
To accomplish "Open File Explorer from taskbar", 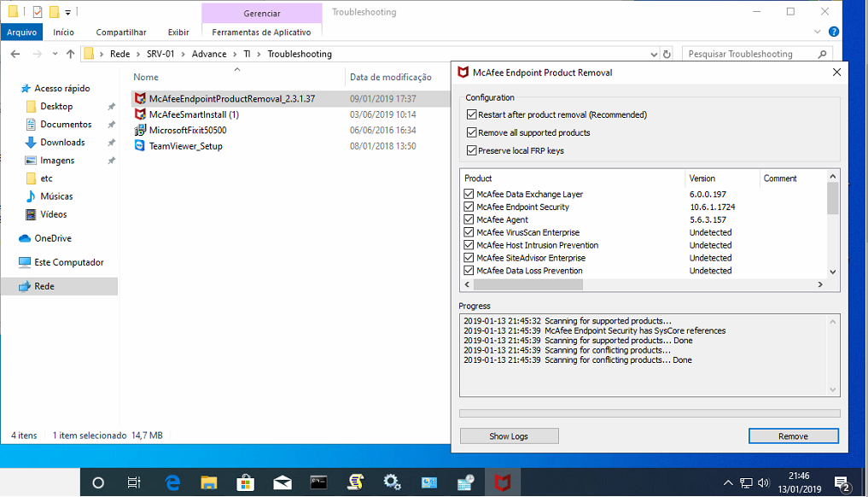I will click(209, 482).
